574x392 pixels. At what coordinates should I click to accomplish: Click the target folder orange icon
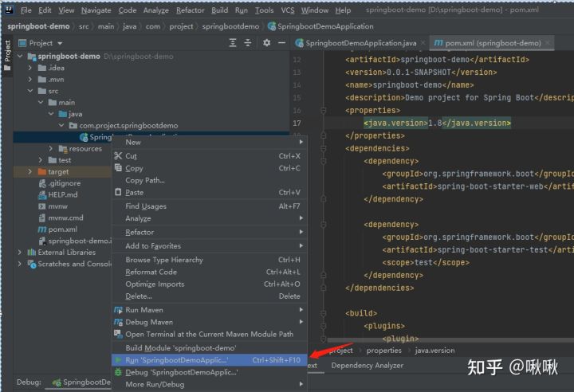[x=42, y=171]
